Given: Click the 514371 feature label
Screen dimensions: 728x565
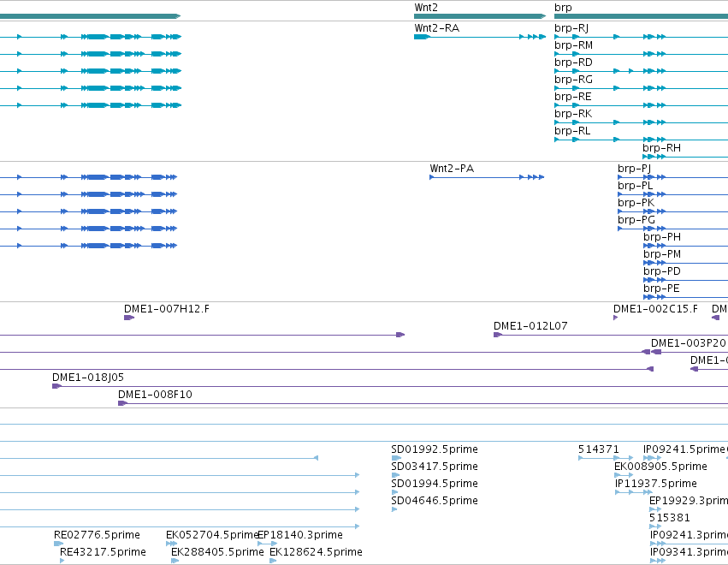Looking at the screenshot, I should click(x=599, y=449).
